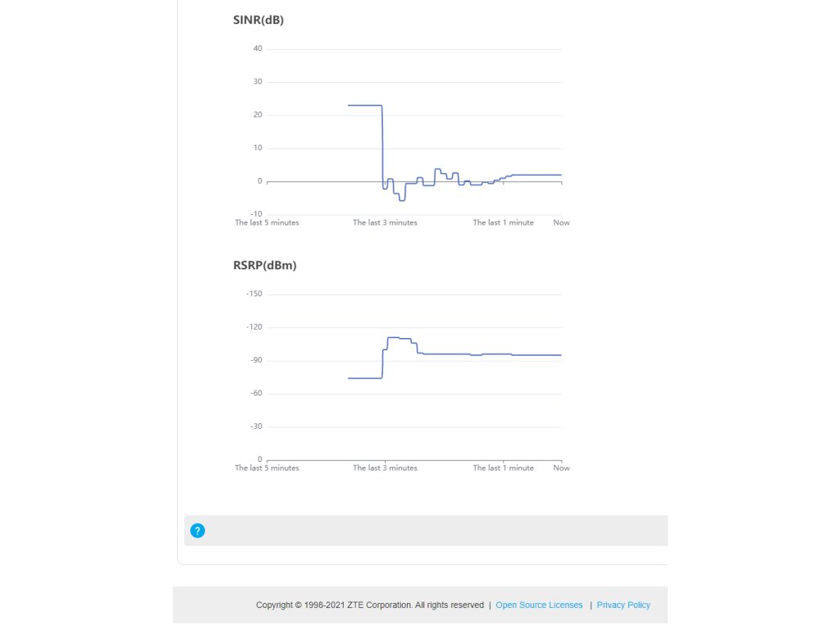This screenshot has width=840, height=630.
Task: Click the -30 value on RSRP axis
Action: [x=255, y=427]
